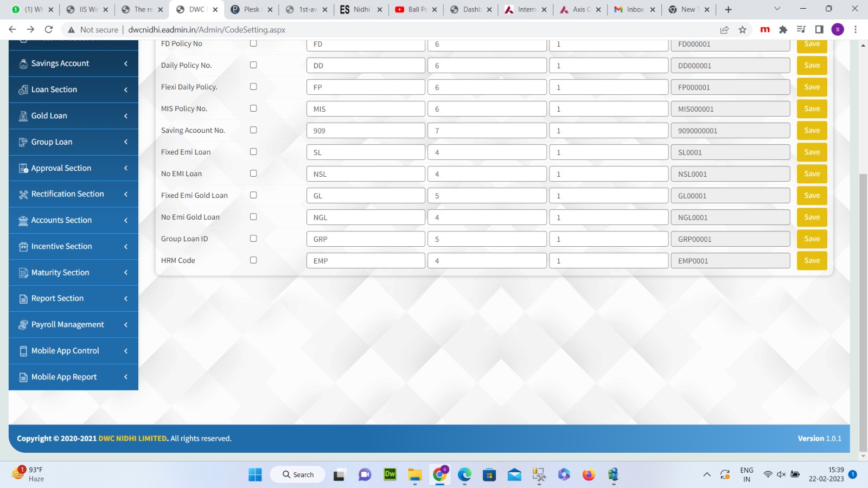Viewport: 868px width, 488px height.
Task: Save the No EMI Loan row
Action: tap(812, 174)
